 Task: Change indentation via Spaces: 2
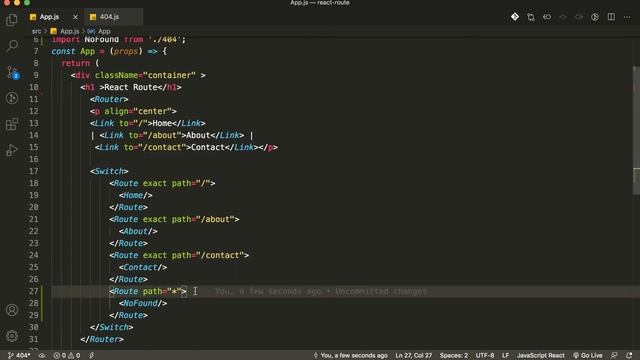point(453,356)
